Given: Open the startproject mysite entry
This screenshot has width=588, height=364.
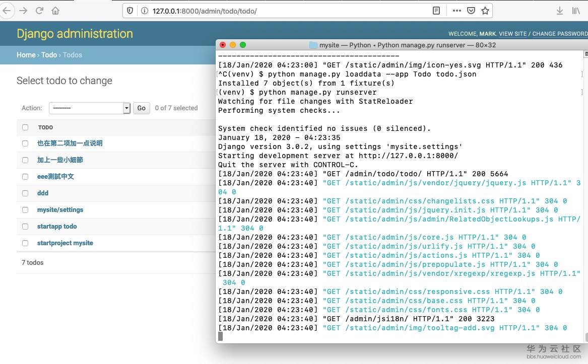Looking at the screenshot, I should point(65,243).
